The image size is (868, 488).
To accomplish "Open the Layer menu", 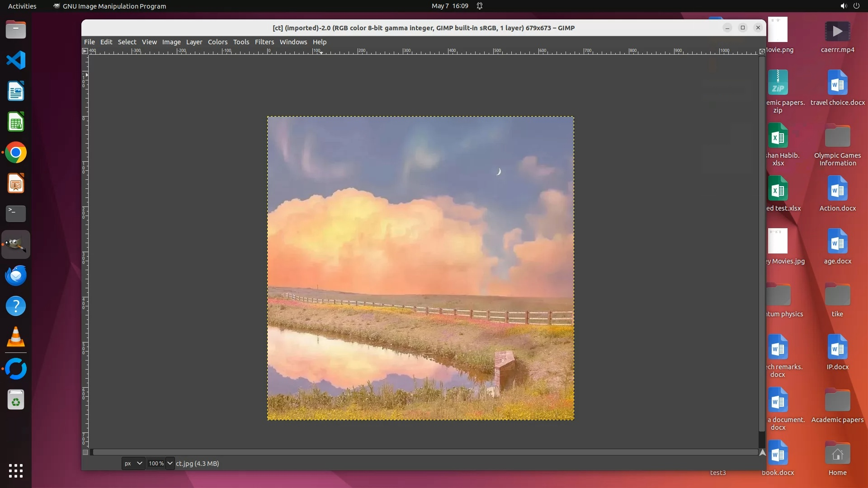I will click(x=194, y=42).
